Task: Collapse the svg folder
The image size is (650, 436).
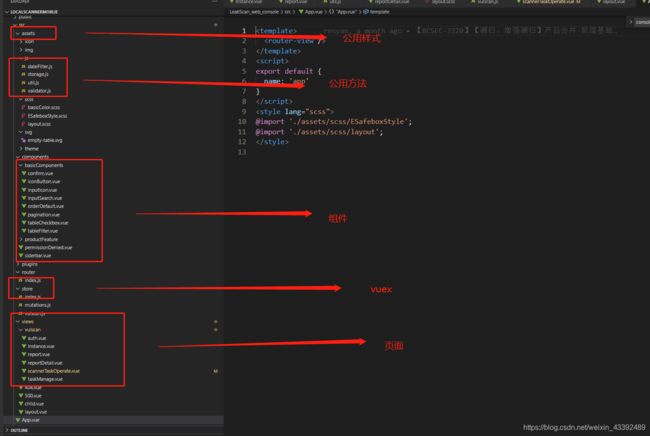Action: tap(21, 132)
